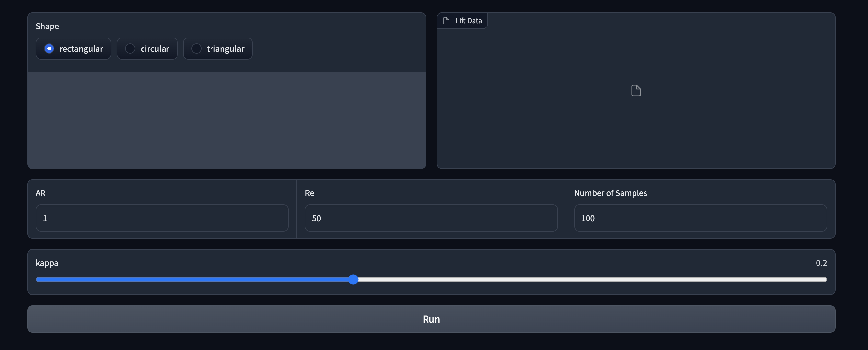Click the kappa label text
868x350 pixels.
(x=47, y=263)
